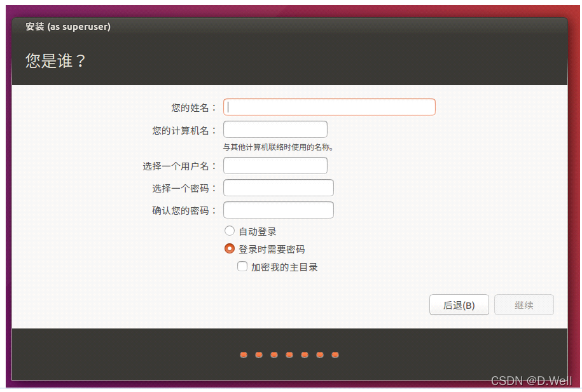Click the fourth progress indicator dot

tap(289, 355)
